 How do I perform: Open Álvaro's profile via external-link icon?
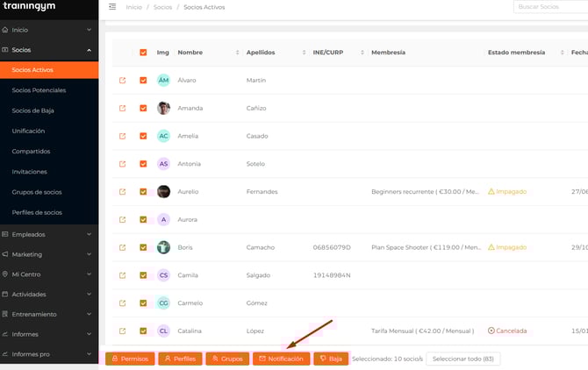[122, 81]
